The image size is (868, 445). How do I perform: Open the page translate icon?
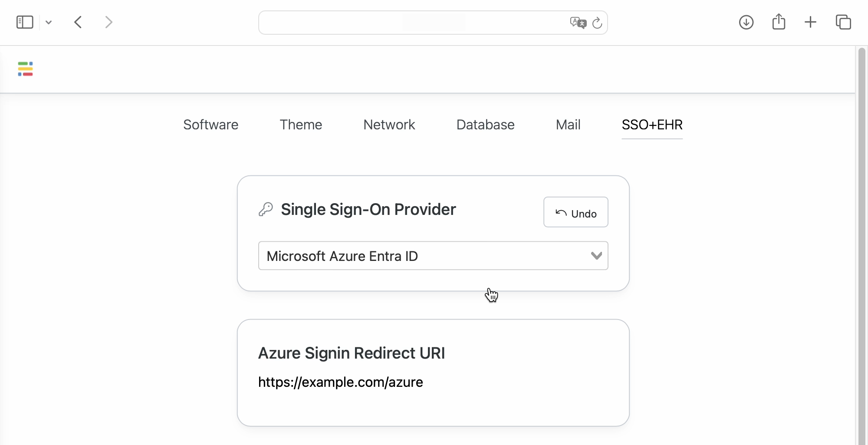point(578,23)
